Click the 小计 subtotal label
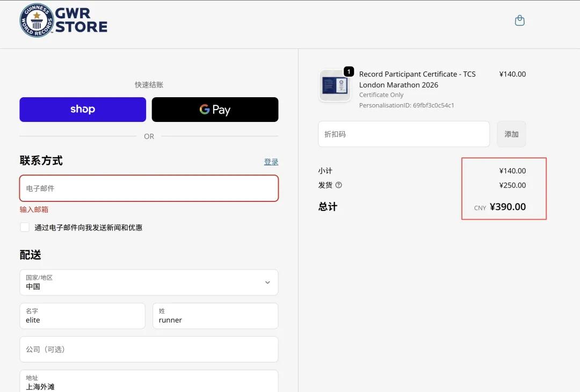The height and width of the screenshot is (392, 580). point(325,171)
